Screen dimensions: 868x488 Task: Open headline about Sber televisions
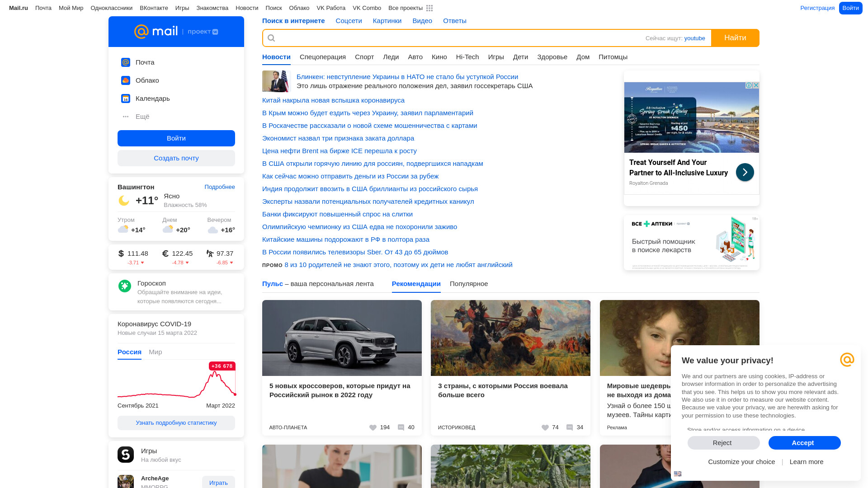355,252
